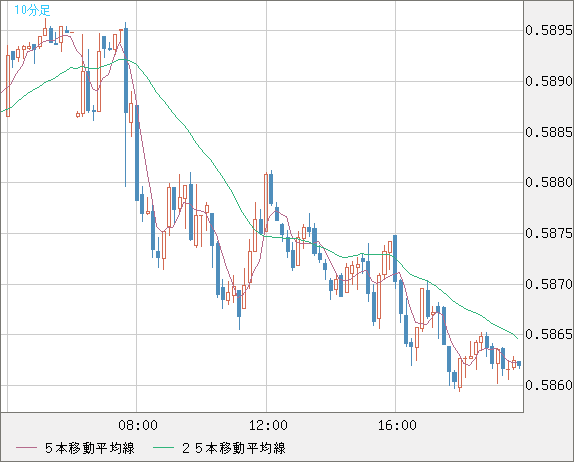The height and width of the screenshot is (462, 574).
Task: Click the 12:00 time axis label
Action: [268, 425]
